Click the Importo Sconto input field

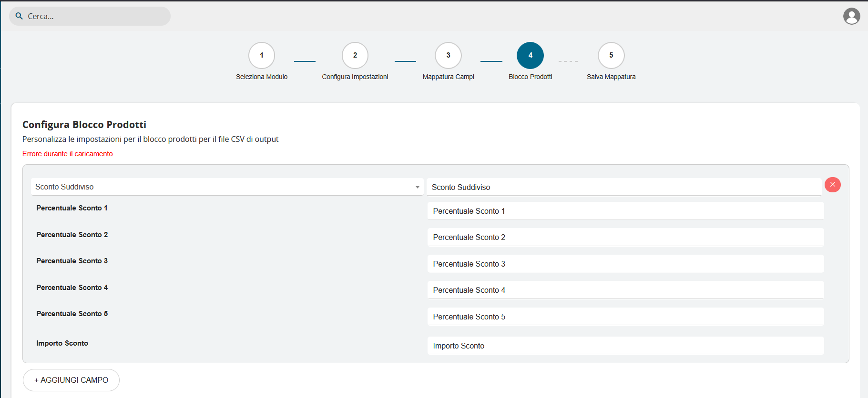coord(625,346)
